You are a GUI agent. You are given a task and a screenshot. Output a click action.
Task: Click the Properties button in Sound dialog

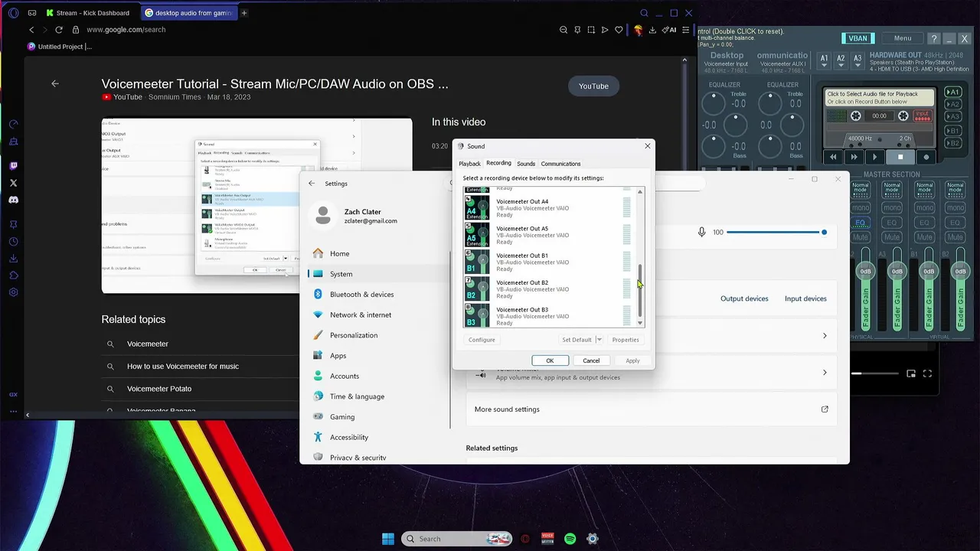(626, 340)
